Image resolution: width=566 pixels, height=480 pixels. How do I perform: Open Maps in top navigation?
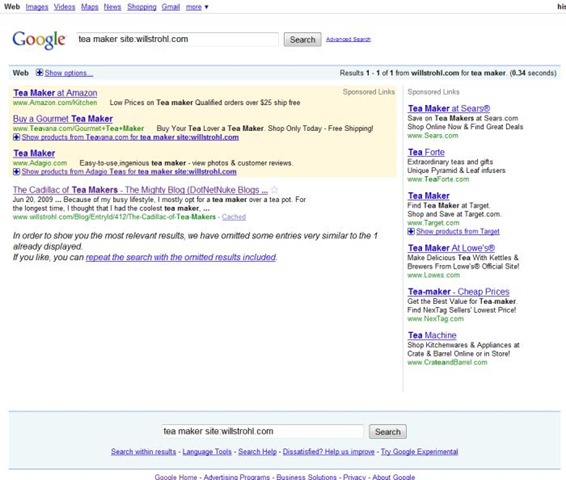point(90,7)
